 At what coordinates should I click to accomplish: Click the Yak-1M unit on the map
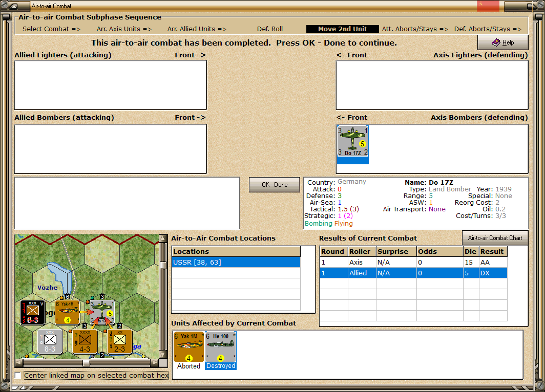coord(68,313)
